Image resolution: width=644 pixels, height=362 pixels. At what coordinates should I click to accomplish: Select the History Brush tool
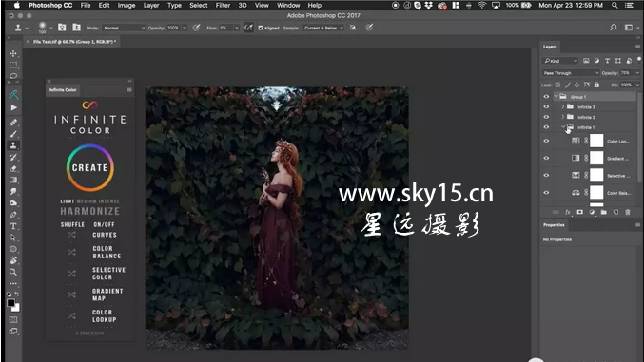[x=13, y=157]
